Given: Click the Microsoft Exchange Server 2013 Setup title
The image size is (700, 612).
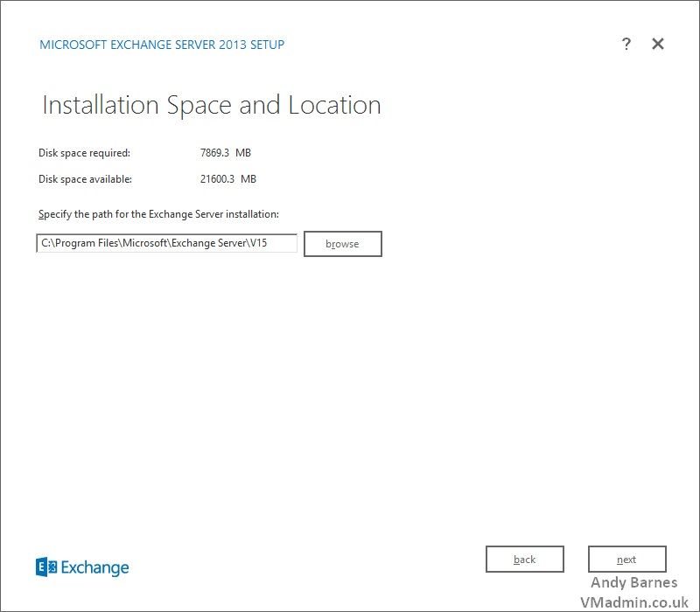Looking at the screenshot, I should [162, 45].
